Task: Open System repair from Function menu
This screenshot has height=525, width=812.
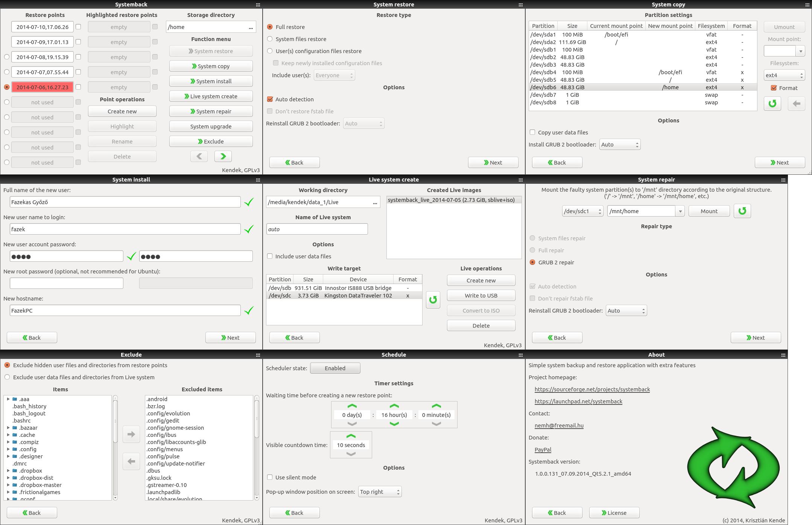Action: [x=211, y=111]
